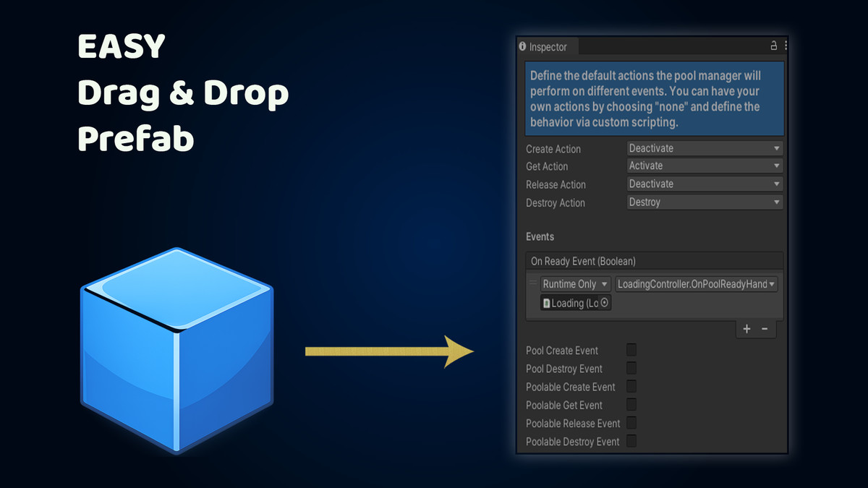Viewport: 868px width, 488px height.
Task: Click the Create Action label
Action: pyautogui.click(x=553, y=149)
